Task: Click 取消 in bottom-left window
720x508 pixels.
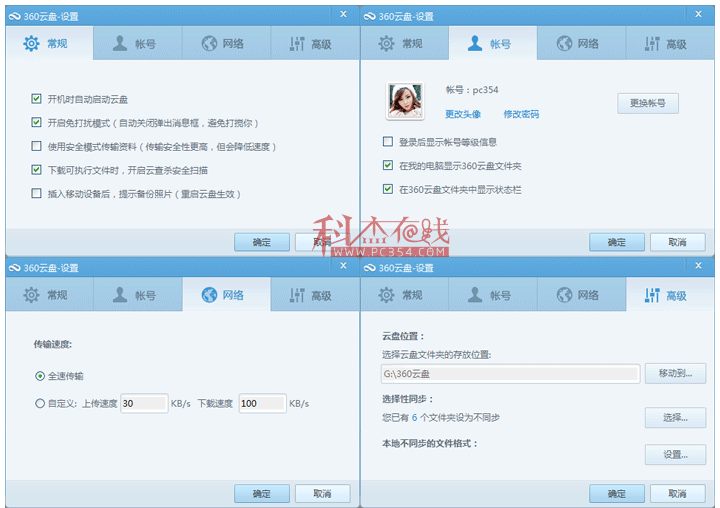Action: pyautogui.click(x=322, y=494)
